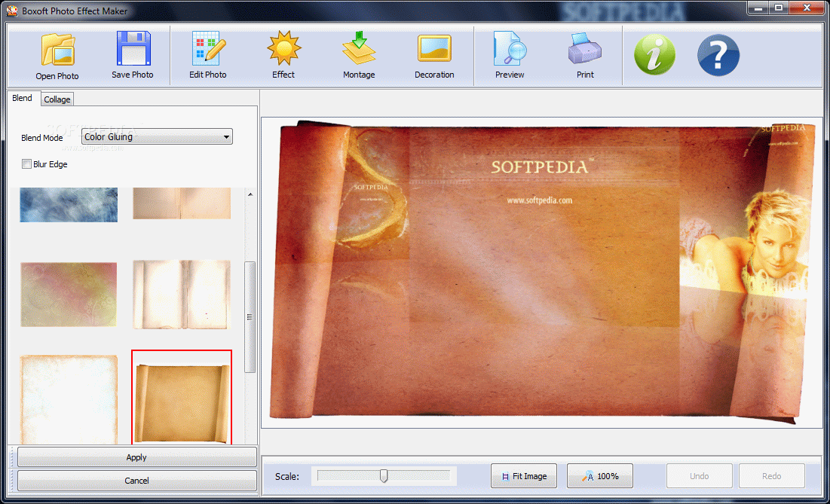The width and height of the screenshot is (830, 504).
Task: Click the texture list scrollbar thumb
Action: (x=250, y=317)
